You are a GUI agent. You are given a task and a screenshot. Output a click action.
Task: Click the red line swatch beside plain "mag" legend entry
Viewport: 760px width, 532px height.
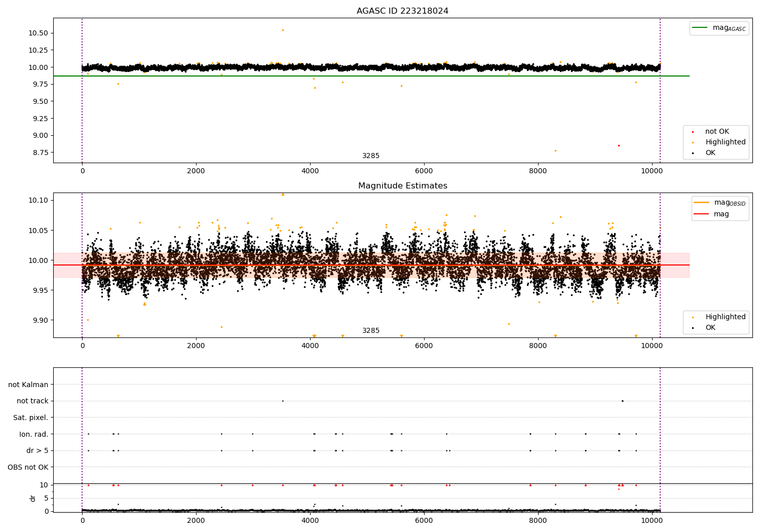(x=701, y=214)
